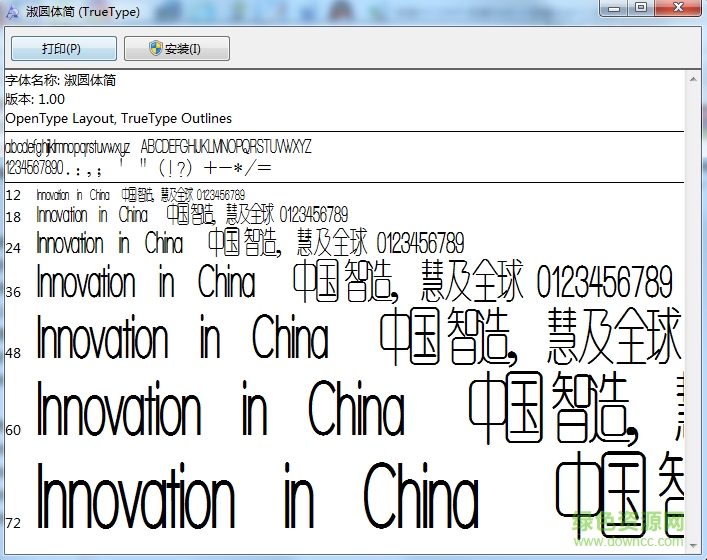Click the size 24 sample line label
Screen dimensions: 707x560
(x=13, y=248)
